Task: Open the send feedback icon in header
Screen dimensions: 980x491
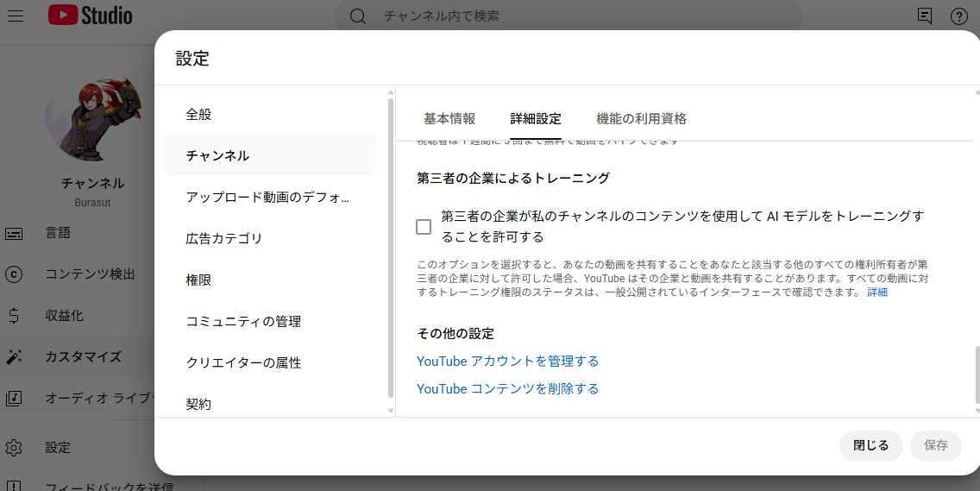Action: click(x=925, y=16)
